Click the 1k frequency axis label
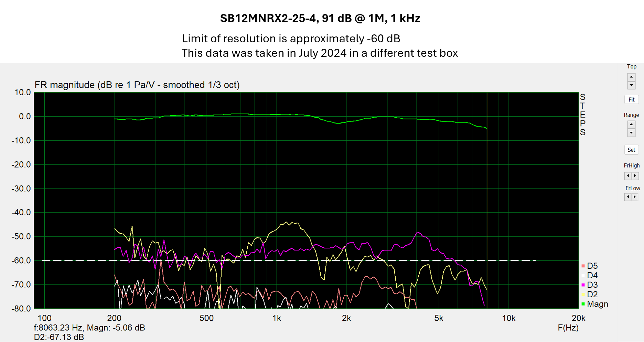644x342 pixels. click(277, 318)
